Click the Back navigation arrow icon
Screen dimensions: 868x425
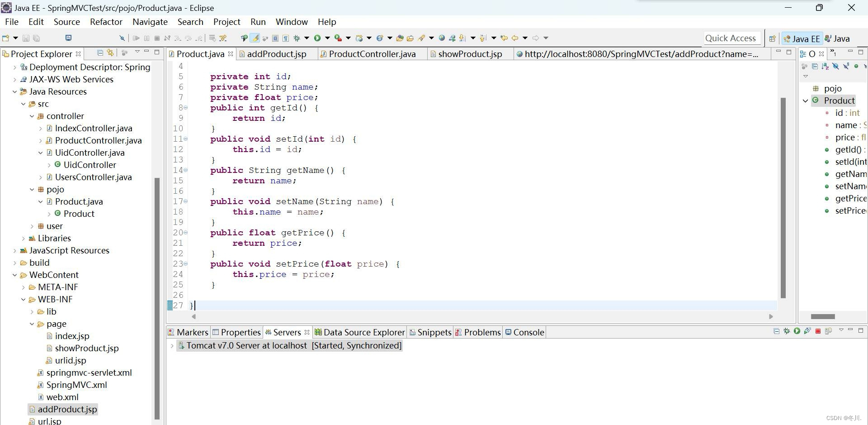[514, 38]
